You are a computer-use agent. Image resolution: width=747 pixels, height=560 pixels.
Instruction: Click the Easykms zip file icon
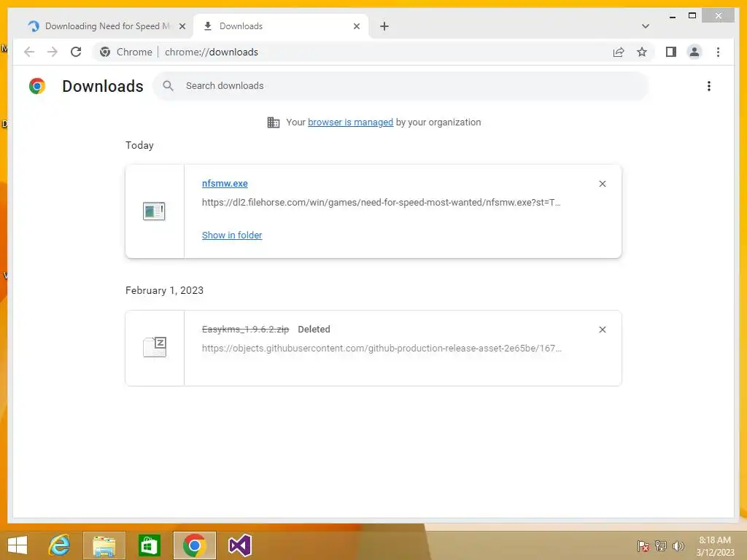pyautogui.click(x=155, y=347)
